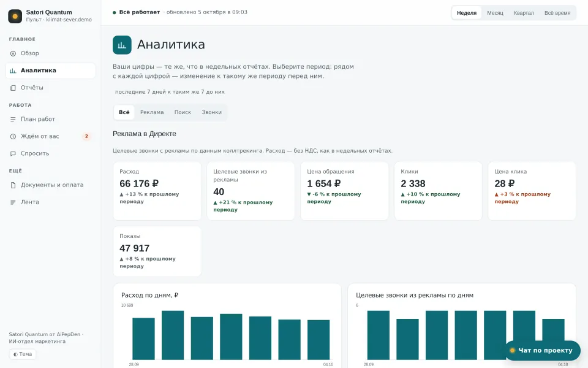Click the Клики value 2 338
This screenshot has width=588, height=368.
413,183
